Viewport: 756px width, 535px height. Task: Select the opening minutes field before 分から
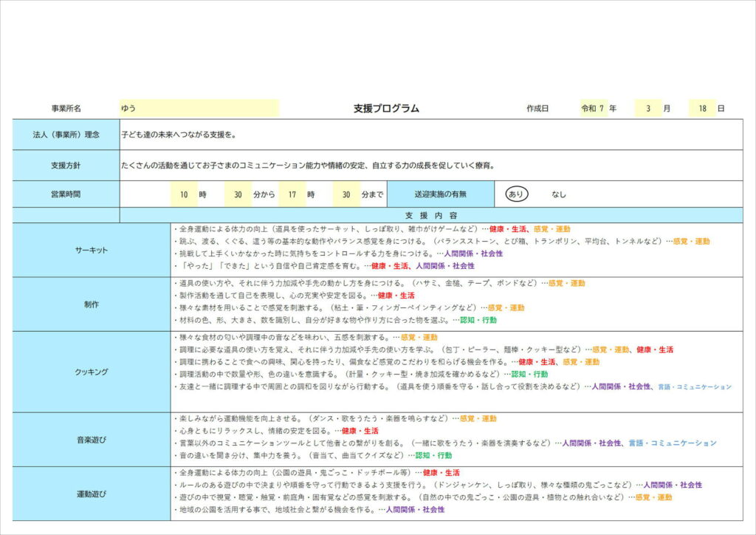point(238,194)
